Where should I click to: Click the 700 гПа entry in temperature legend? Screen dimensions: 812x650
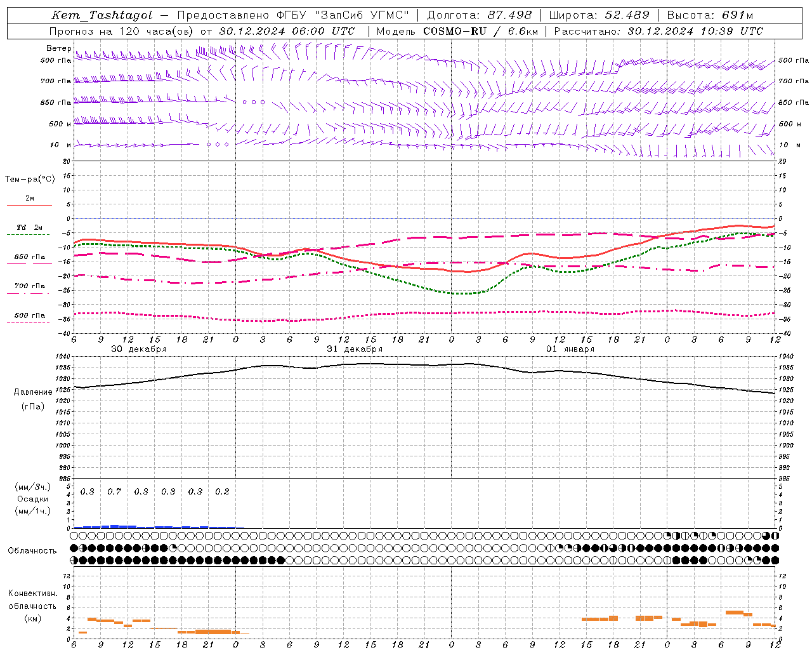click(29, 286)
